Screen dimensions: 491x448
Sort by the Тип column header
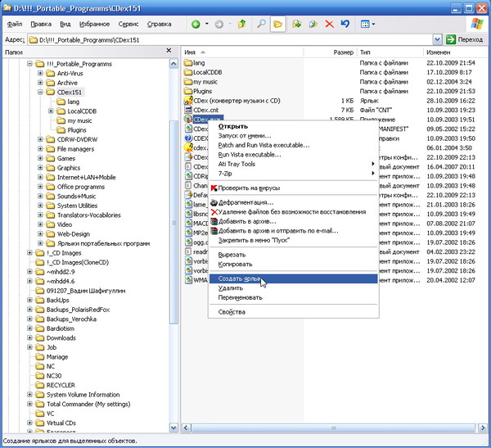click(x=390, y=52)
